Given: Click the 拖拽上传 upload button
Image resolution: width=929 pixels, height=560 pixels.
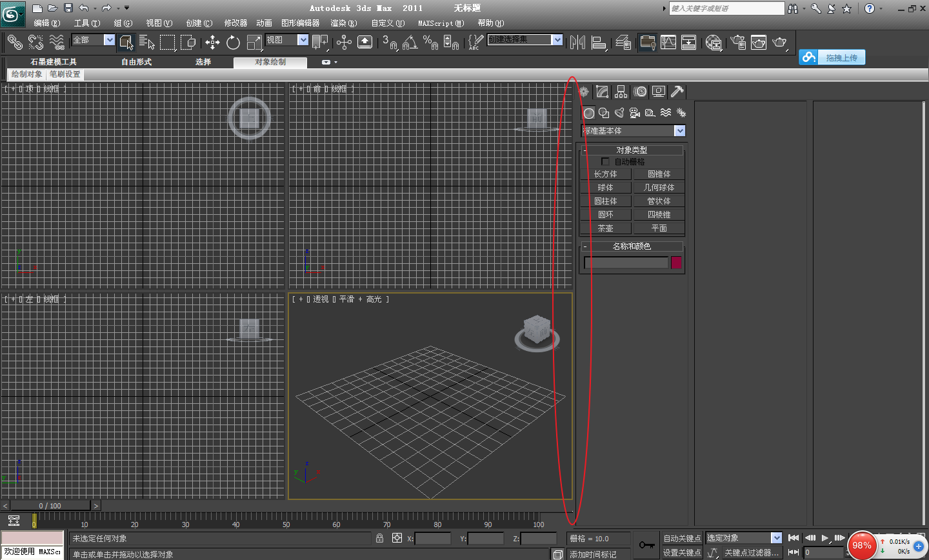Looking at the screenshot, I should [x=832, y=57].
